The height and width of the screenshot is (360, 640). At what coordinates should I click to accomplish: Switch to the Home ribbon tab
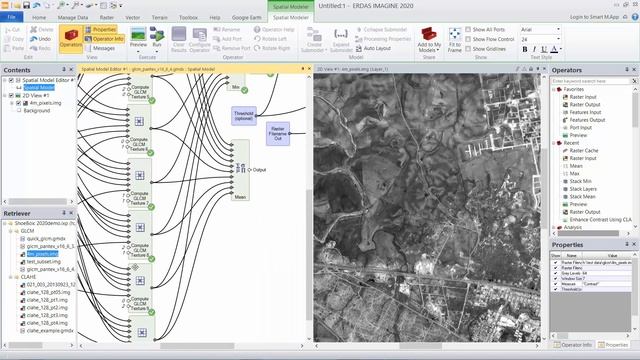pos(39,18)
